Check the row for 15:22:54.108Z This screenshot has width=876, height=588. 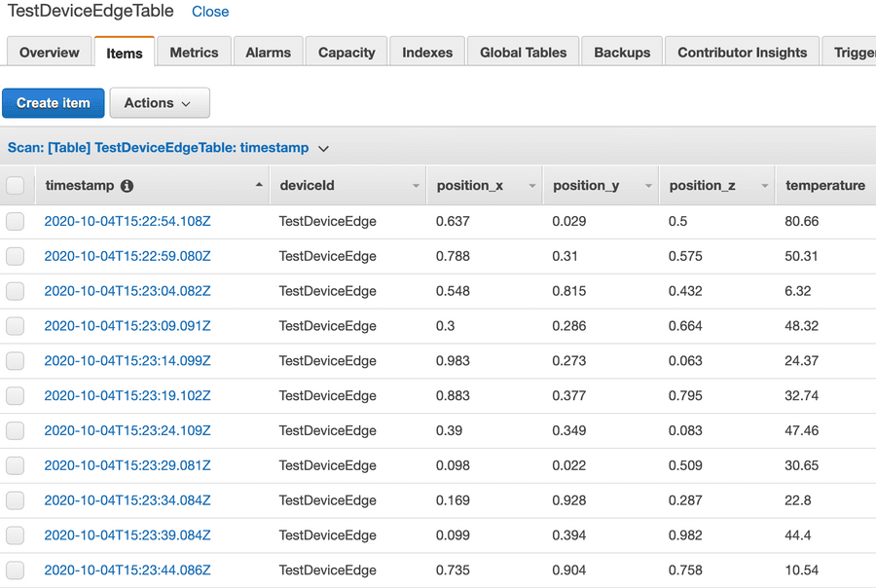(x=16, y=222)
